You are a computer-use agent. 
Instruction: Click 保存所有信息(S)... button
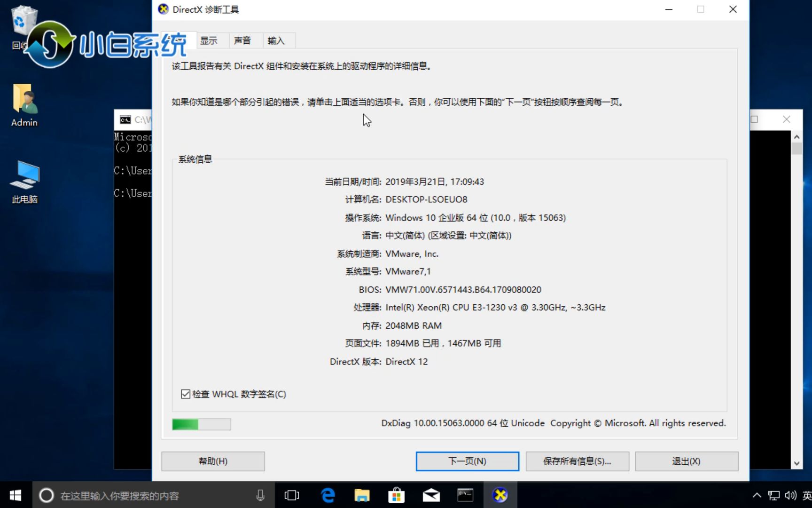(x=577, y=461)
